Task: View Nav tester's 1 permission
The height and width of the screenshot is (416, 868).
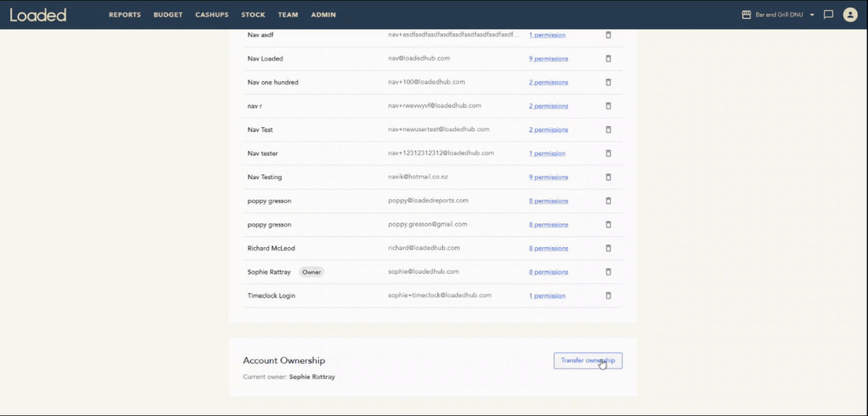Action: [547, 153]
